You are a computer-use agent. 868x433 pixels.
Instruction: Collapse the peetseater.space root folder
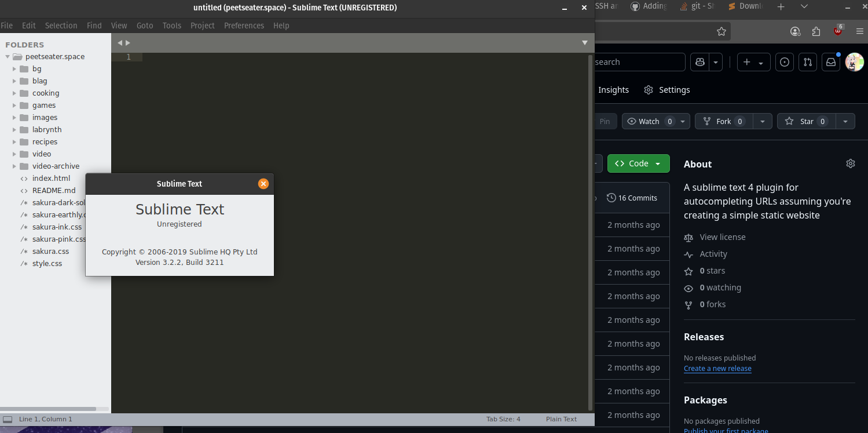pyautogui.click(x=8, y=57)
